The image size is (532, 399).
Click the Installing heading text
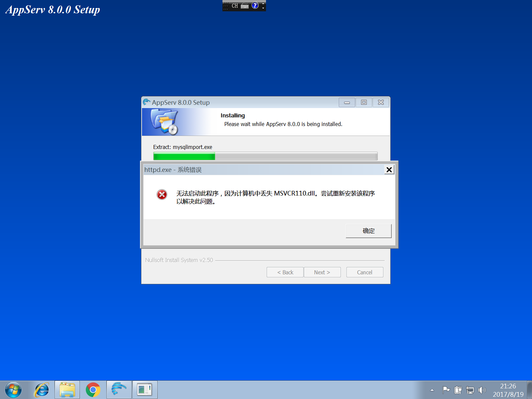[233, 115]
